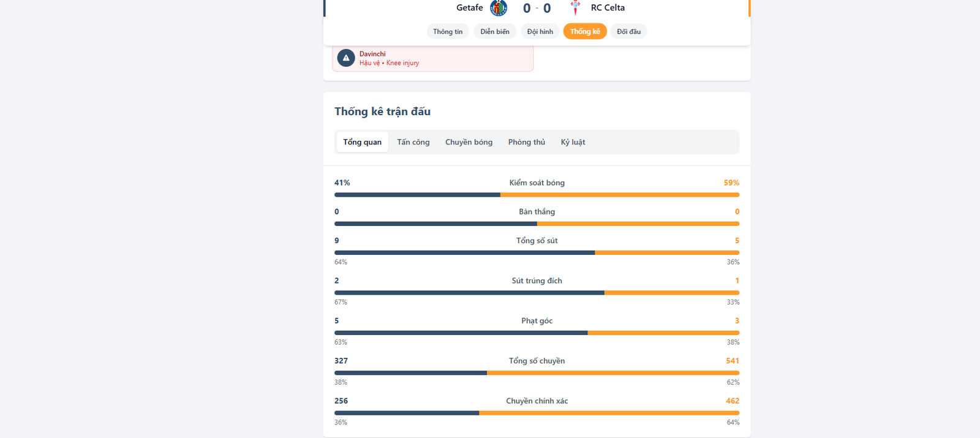This screenshot has height=438, width=980.
Task: Click the Phạt góc stat bar
Action: [x=537, y=333]
